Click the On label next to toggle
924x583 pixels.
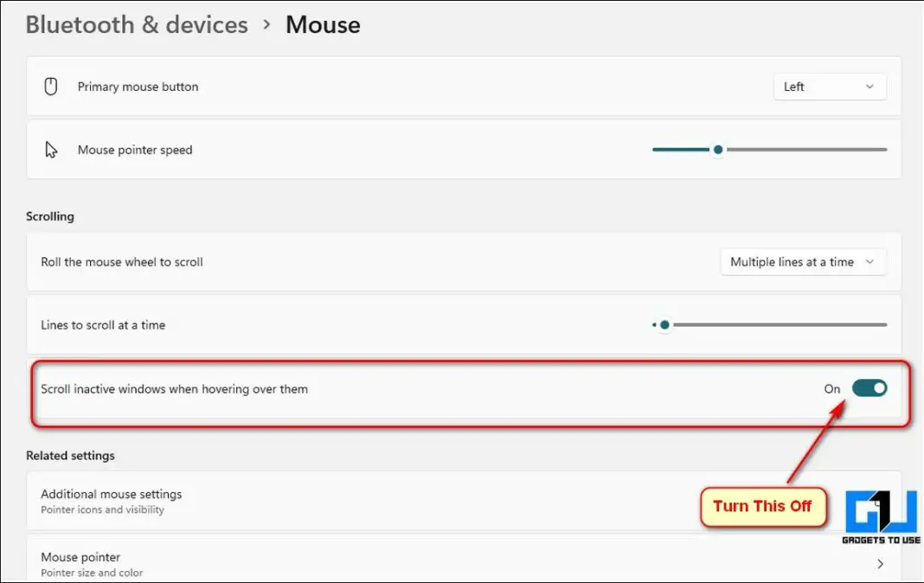(832, 389)
